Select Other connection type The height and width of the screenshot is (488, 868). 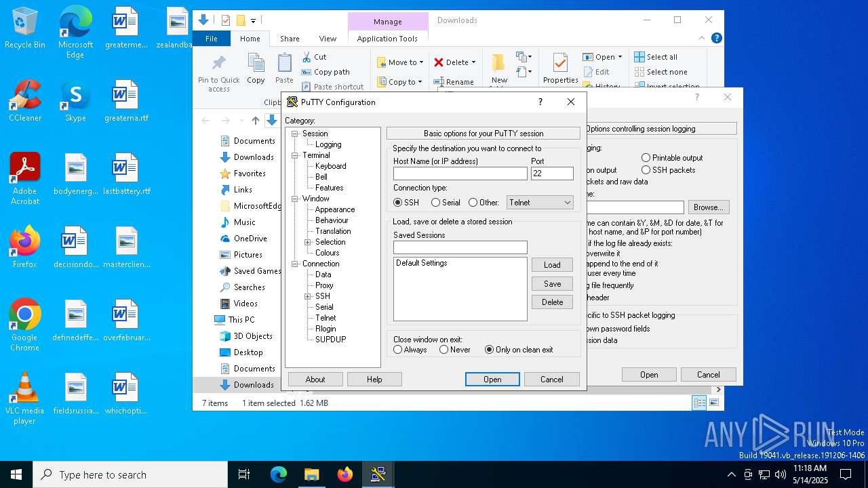click(x=484, y=203)
